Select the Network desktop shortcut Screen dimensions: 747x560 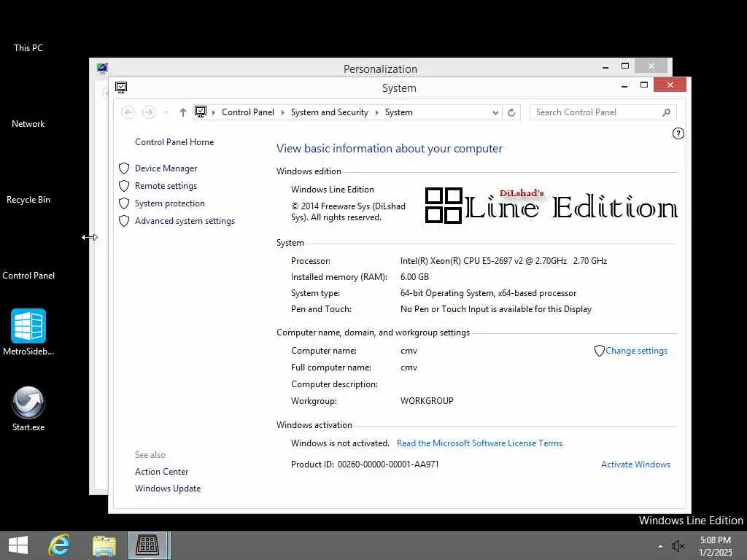28,124
